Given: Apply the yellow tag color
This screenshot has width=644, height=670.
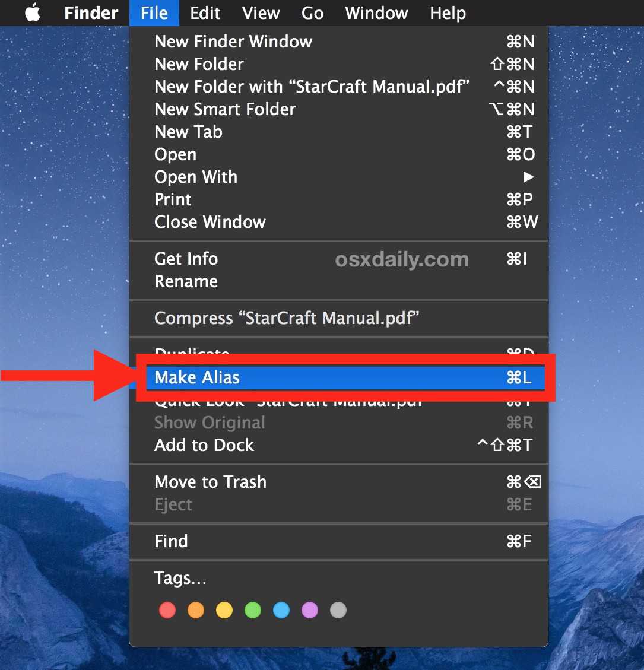Looking at the screenshot, I should pyautogui.click(x=224, y=609).
